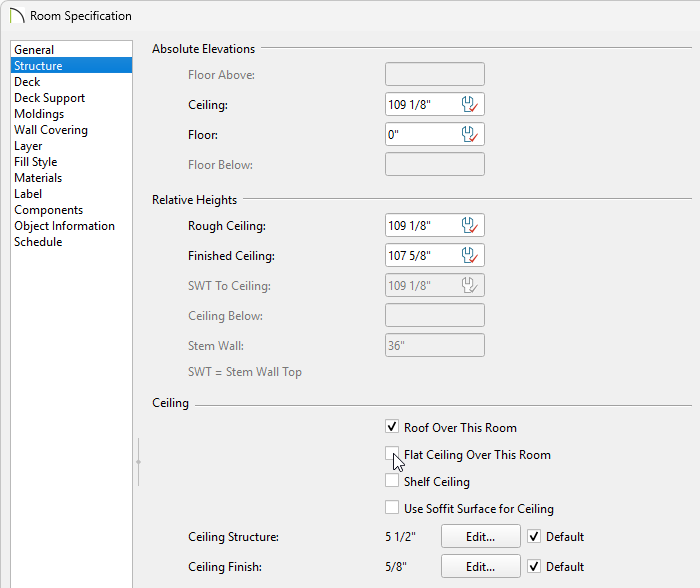Uncheck Roof Over This Room
Screen dimensions: 700x588
pyautogui.click(x=392, y=427)
